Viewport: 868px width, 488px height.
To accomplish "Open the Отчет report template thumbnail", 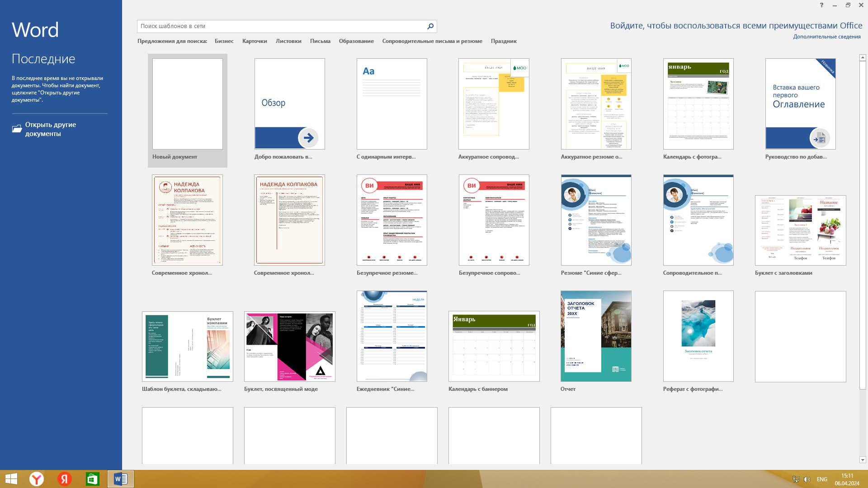I will click(596, 336).
